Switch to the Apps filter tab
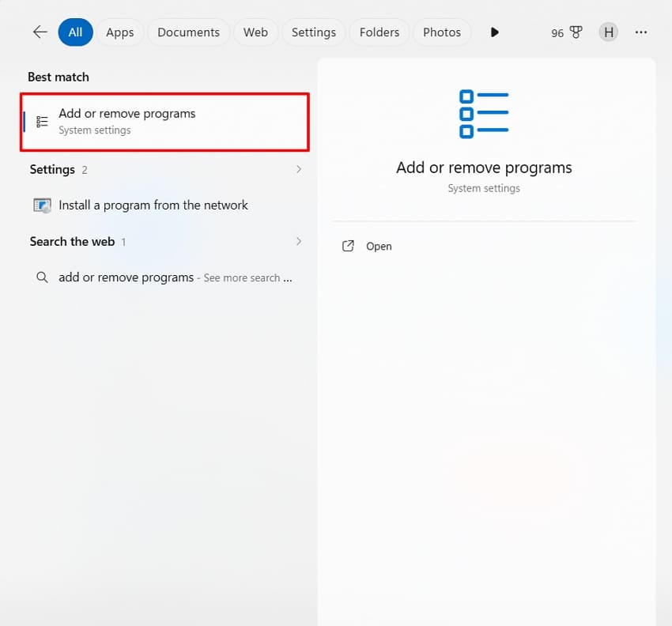The height and width of the screenshot is (626, 672). click(x=120, y=32)
